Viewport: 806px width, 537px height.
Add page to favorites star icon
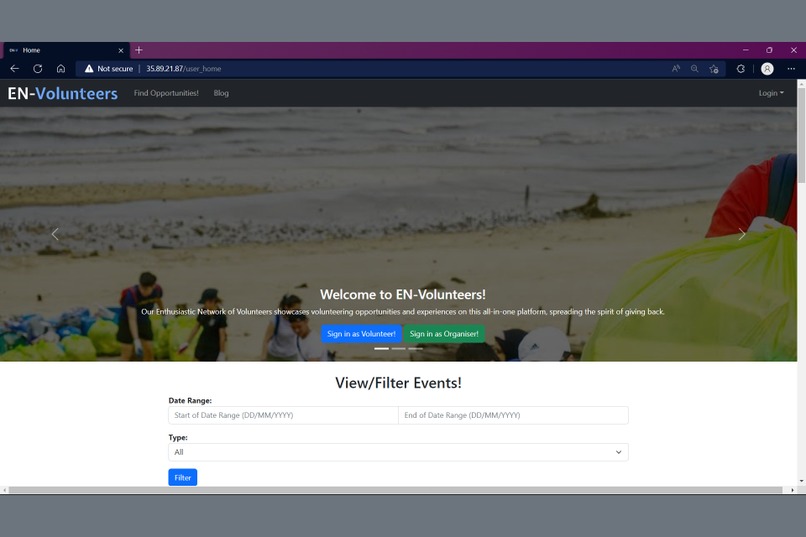[713, 68]
